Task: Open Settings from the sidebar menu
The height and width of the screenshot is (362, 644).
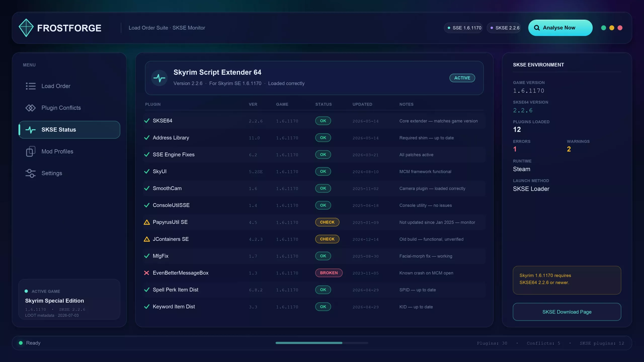Action: click(69, 173)
